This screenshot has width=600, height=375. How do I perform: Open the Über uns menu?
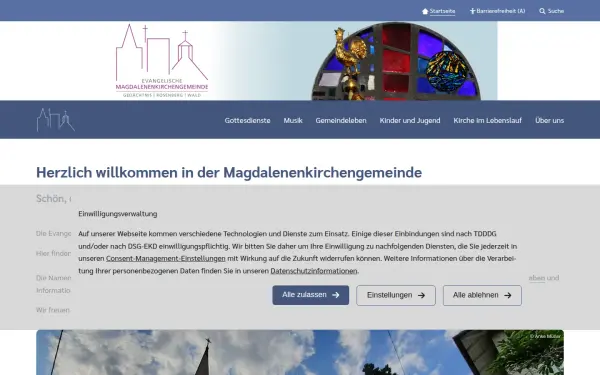coord(549,121)
